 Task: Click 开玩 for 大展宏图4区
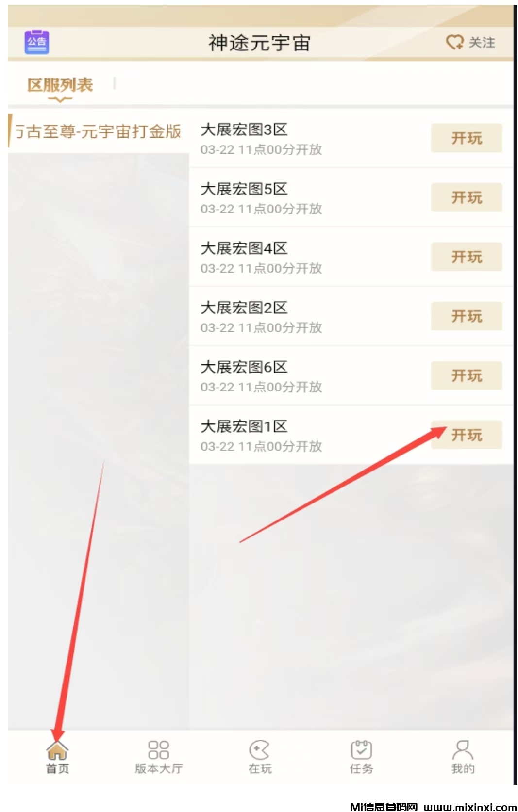[x=467, y=257]
